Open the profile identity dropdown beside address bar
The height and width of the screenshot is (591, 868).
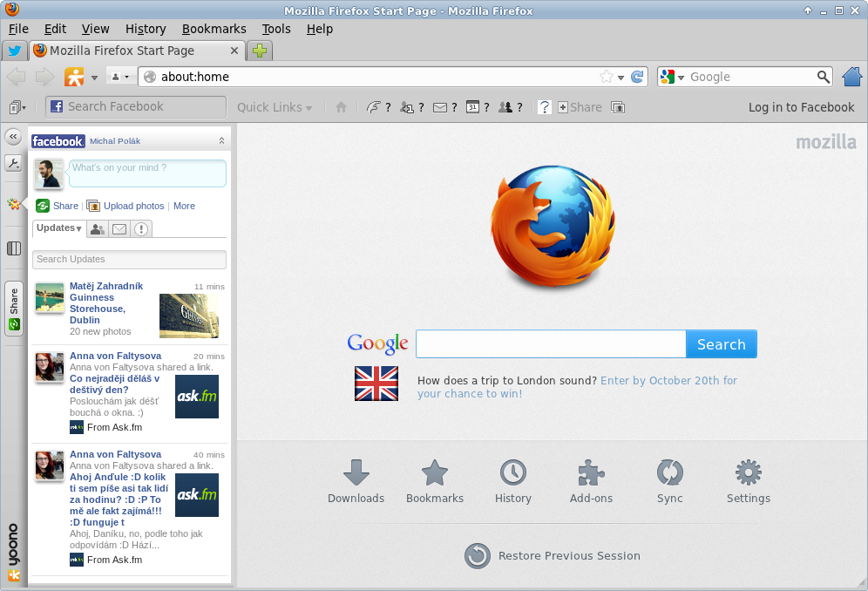pyautogui.click(x=120, y=77)
